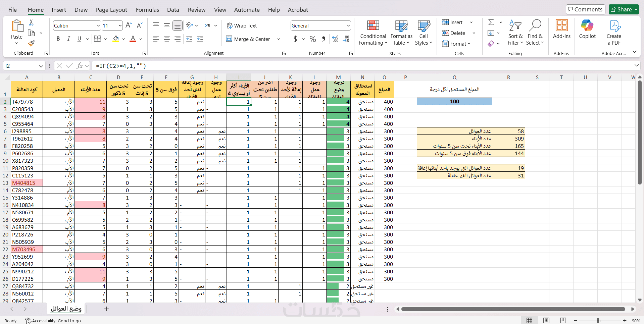Screen dimensions: 644x324
Task: Click the Top Align icon
Action: pyautogui.click(x=156, y=25)
